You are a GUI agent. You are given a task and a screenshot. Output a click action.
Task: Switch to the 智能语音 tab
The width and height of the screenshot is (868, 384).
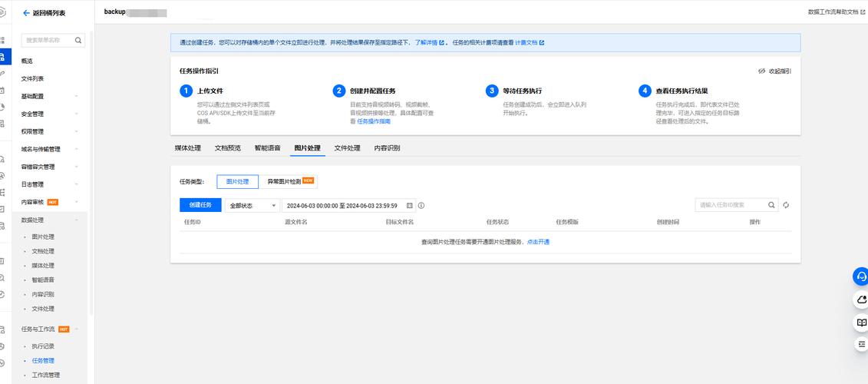pos(267,148)
